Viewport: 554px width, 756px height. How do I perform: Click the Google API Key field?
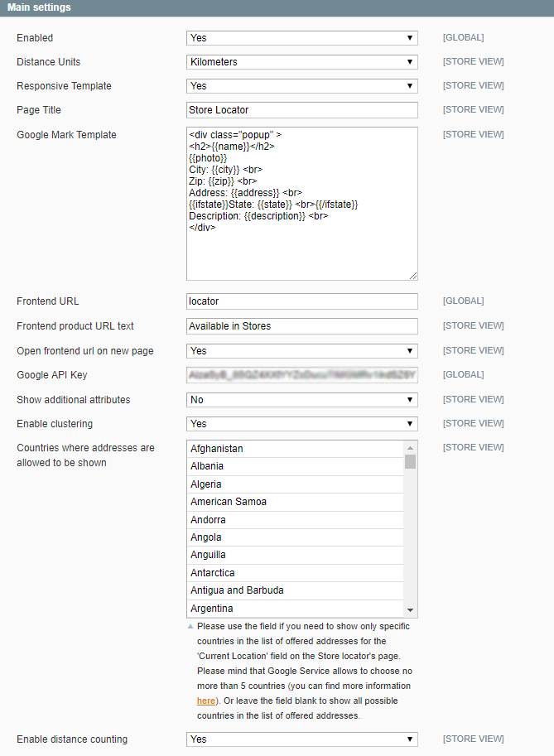301,375
